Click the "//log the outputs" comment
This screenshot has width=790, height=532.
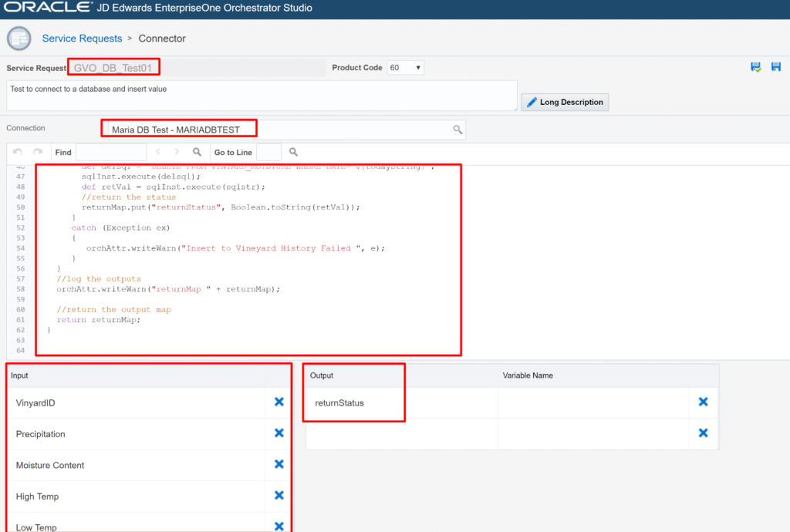click(x=99, y=279)
